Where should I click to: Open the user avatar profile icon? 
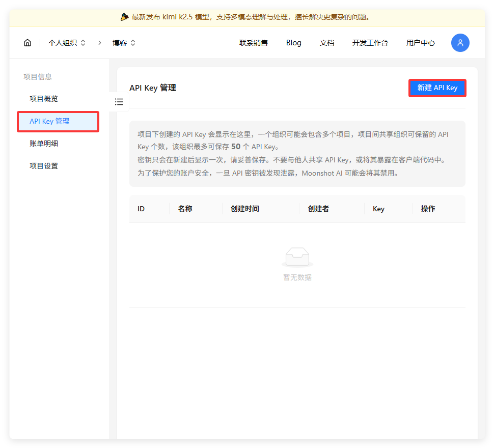(x=460, y=43)
